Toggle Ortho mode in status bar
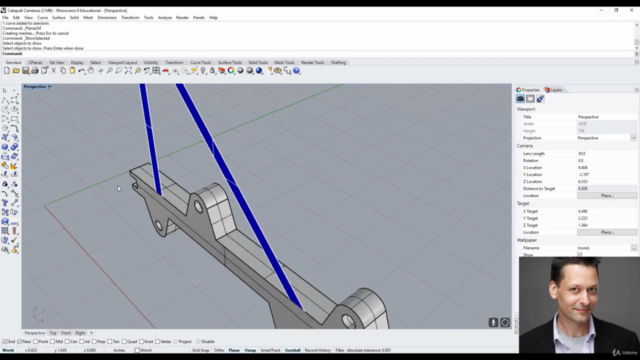Screen dimensions: 640x360 (219, 350)
